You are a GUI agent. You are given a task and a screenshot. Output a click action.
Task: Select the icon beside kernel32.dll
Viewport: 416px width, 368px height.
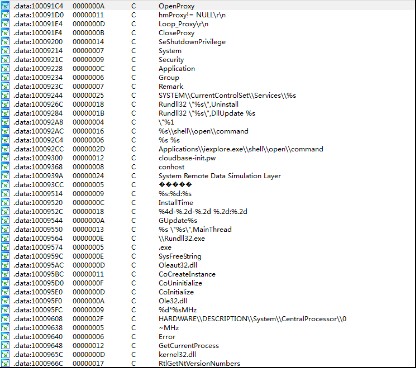pos(5,354)
